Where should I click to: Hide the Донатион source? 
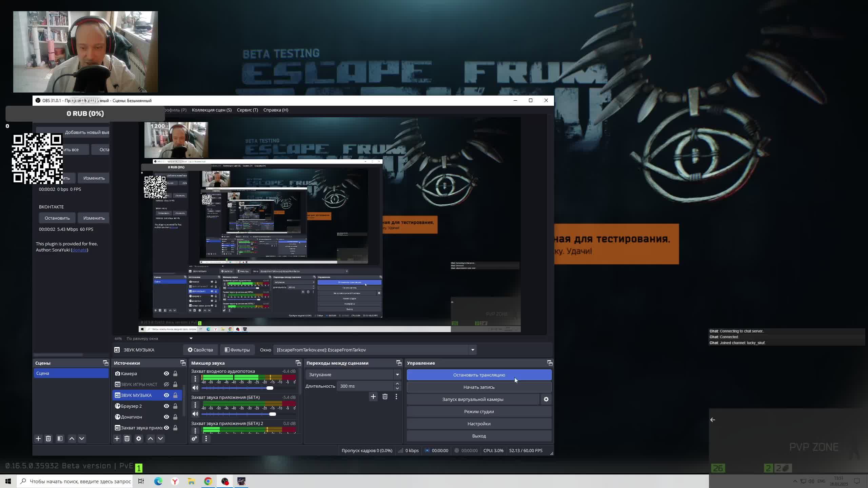click(166, 417)
